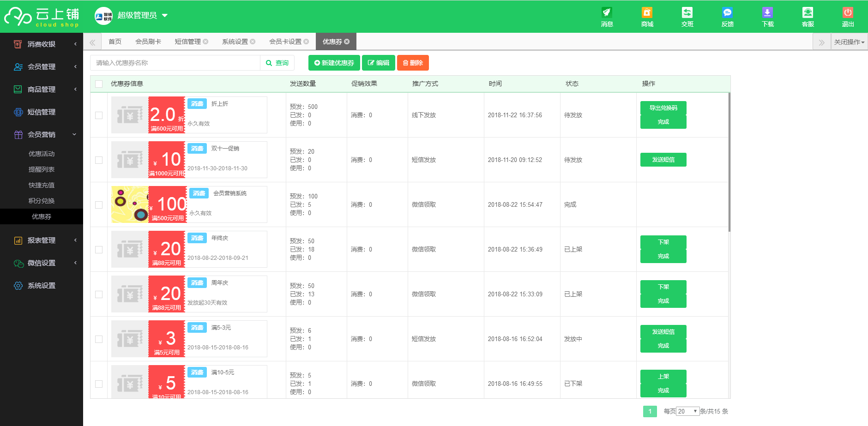Switch to the 首页 tab
The width and height of the screenshot is (868, 426).
point(115,42)
